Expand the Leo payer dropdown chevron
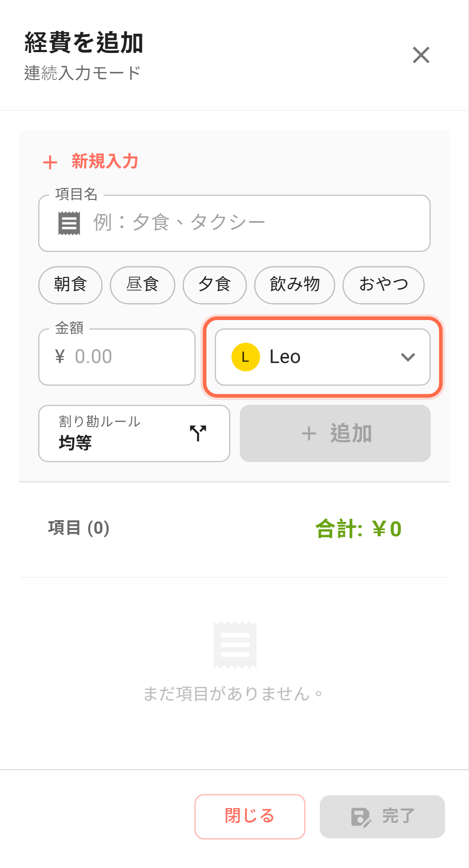Screen dimensions: 469x868 (408, 357)
